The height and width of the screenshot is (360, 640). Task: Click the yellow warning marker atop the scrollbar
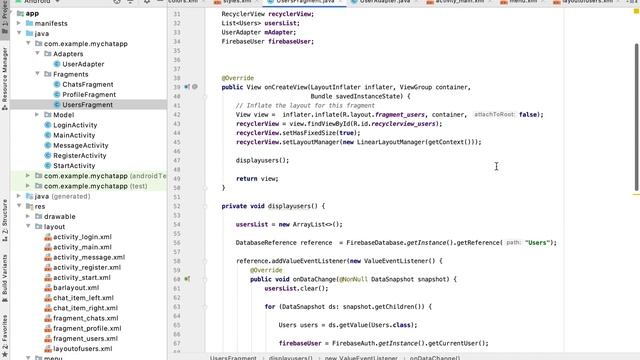[636, 12]
